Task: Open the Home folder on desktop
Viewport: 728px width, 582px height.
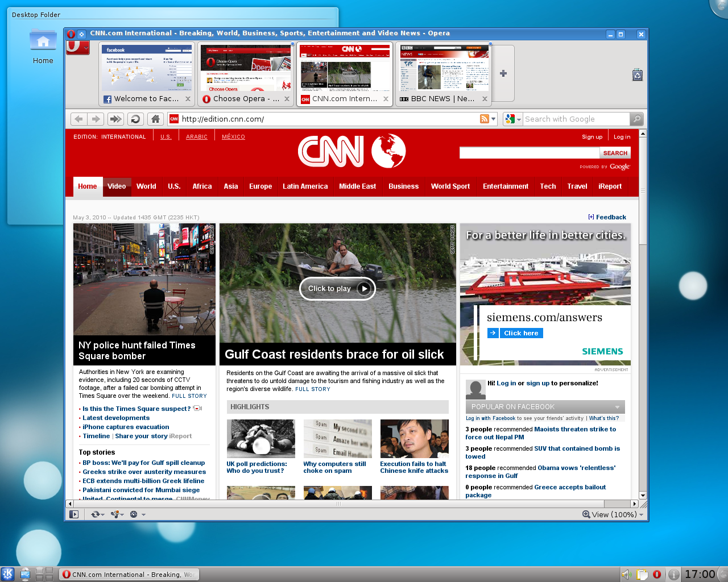Action: click(x=43, y=47)
